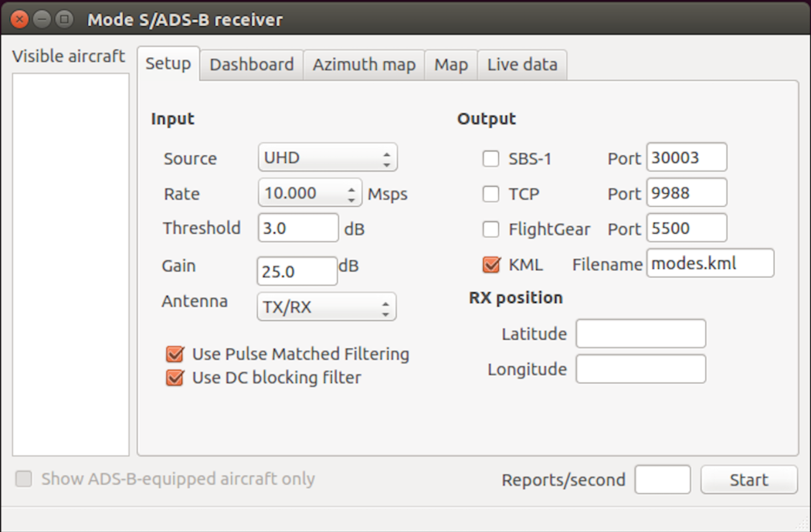Click the Gain input showing 25.0
Screen dimensions: 811x532
pyautogui.click(x=297, y=271)
